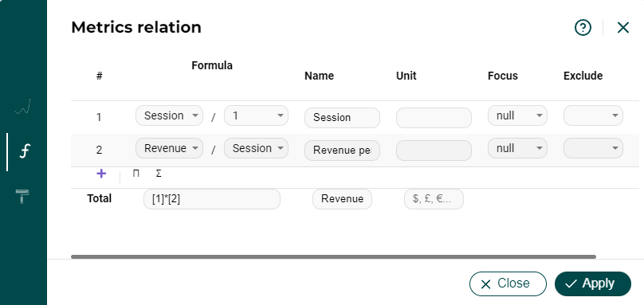Open row 1 denominator dropdown showing 1
Image resolution: width=644 pixels, height=305 pixels.
[256, 115]
